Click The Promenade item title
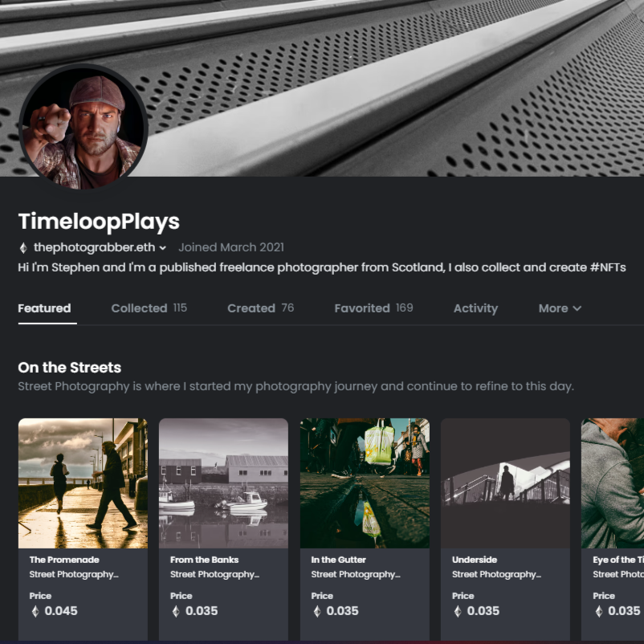 coord(64,560)
